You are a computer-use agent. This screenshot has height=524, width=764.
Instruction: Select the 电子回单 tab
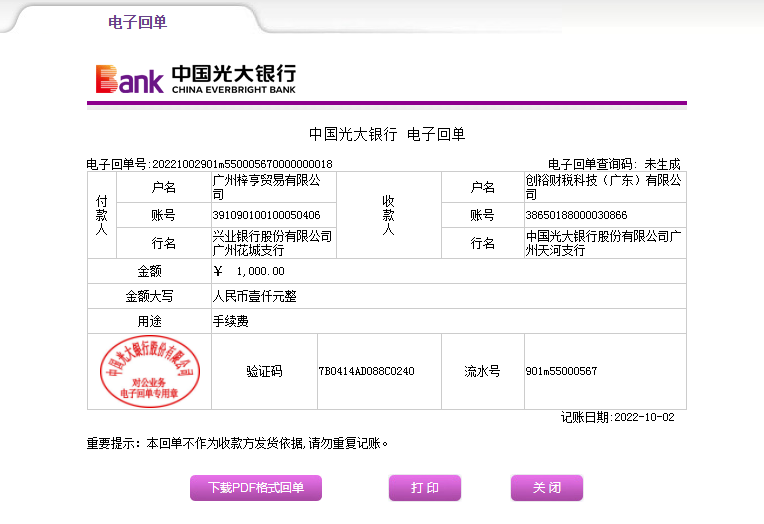(x=137, y=22)
